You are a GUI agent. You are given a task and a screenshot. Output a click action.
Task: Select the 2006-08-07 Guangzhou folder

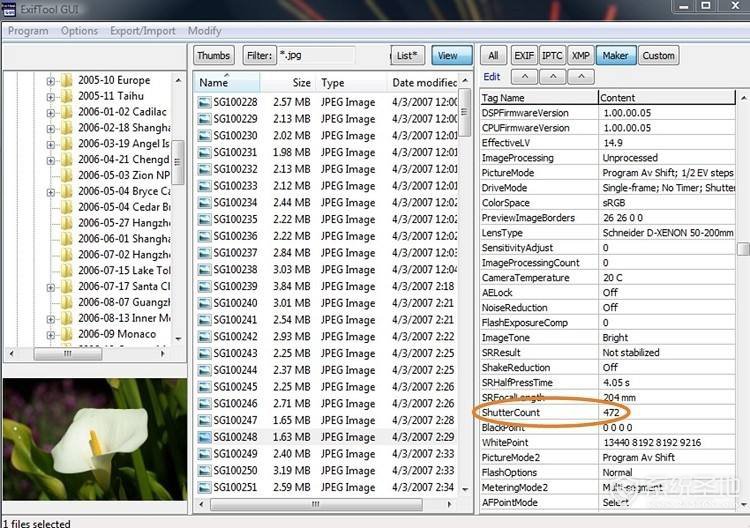tap(124, 302)
